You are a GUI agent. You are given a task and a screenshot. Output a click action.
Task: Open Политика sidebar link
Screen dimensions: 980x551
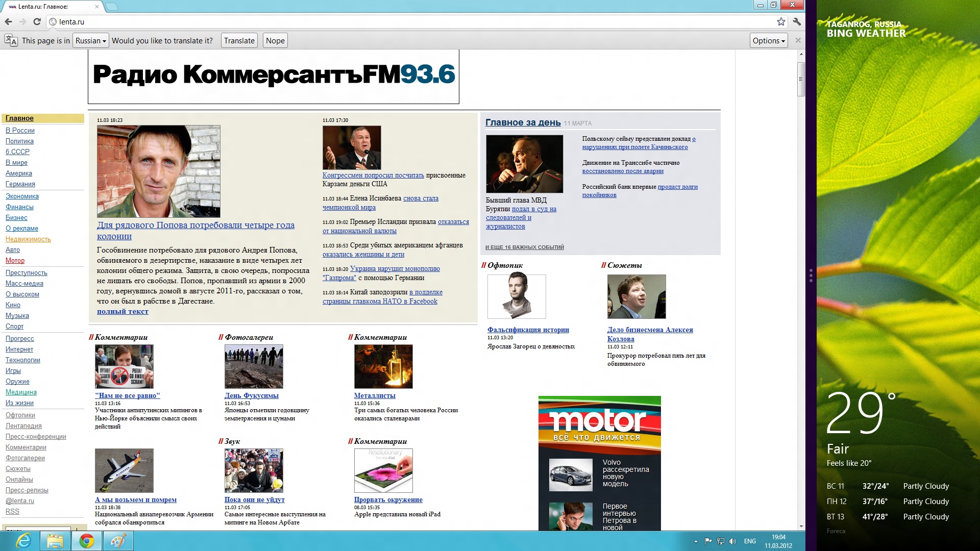pyautogui.click(x=19, y=141)
